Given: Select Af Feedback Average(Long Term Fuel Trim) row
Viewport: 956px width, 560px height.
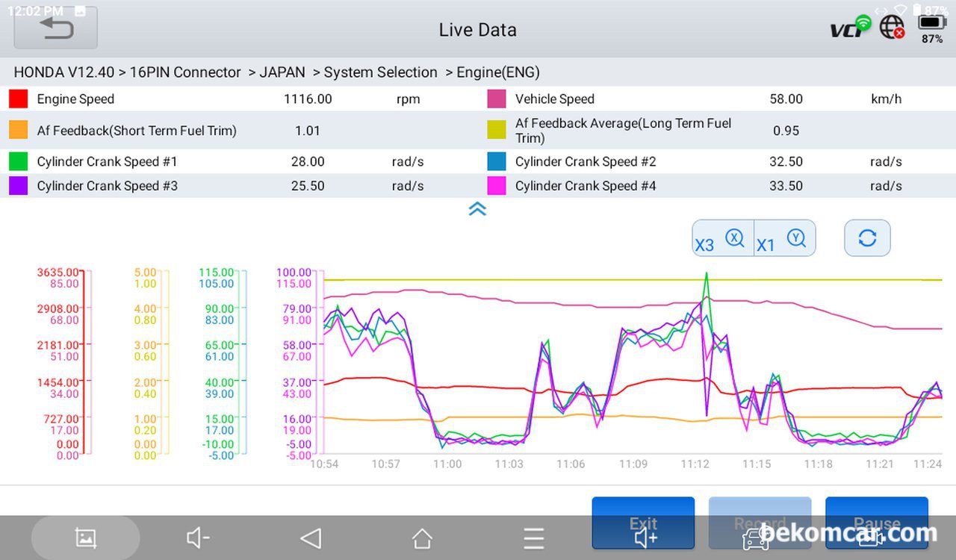Looking at the screenshot, I should [717, 131].
